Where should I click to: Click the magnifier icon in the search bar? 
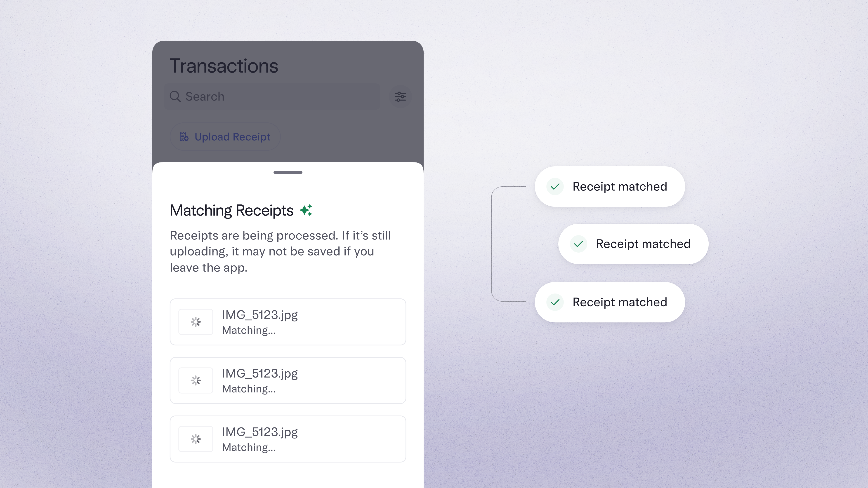(x=175, y=97)
